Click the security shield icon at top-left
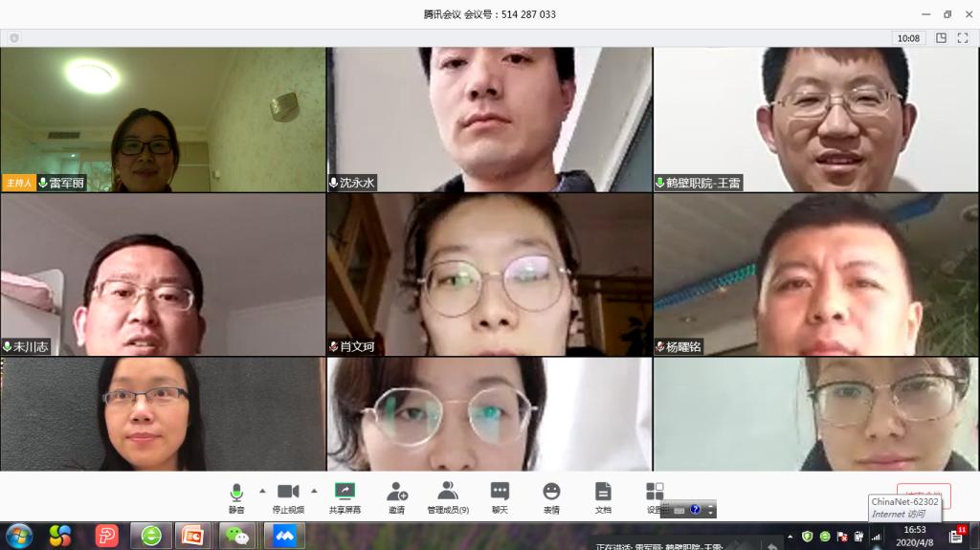The image size is (980, 550). 13,38
